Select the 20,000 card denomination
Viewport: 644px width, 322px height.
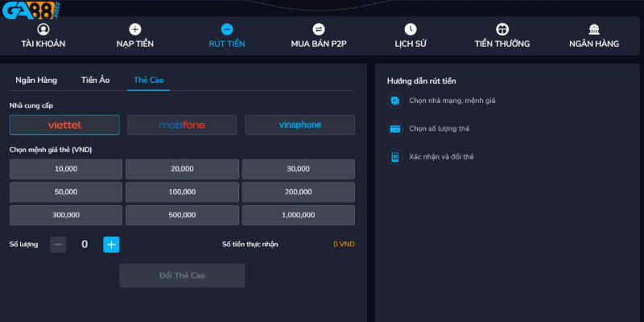coord(182,169)
